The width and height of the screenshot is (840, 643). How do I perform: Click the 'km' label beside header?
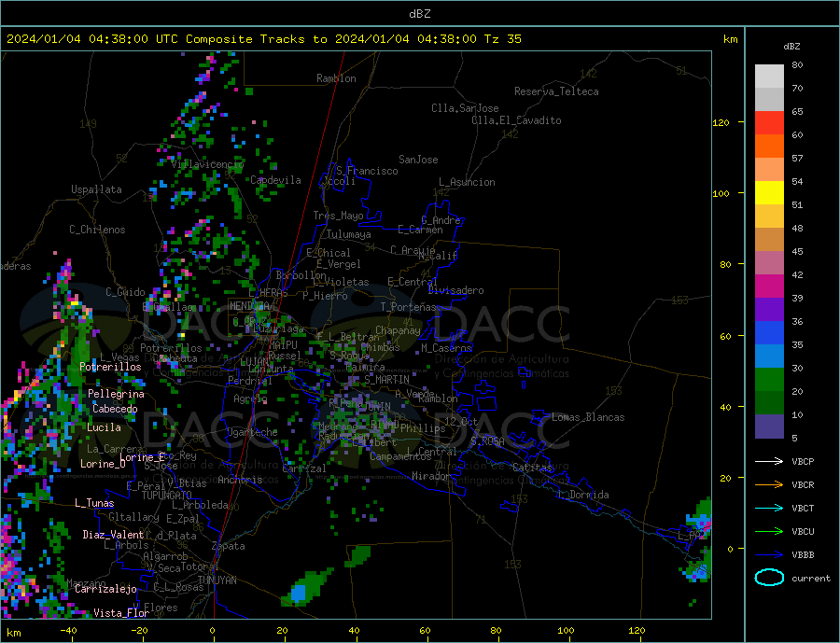click(x=730, y=39)
